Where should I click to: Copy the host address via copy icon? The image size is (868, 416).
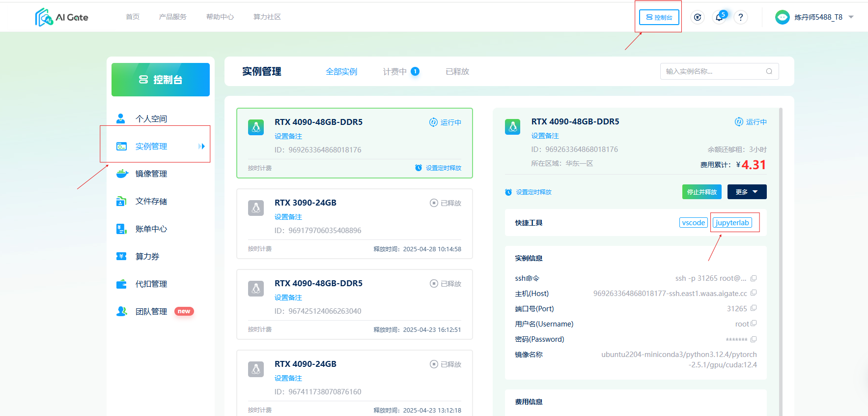coord(754,293)
